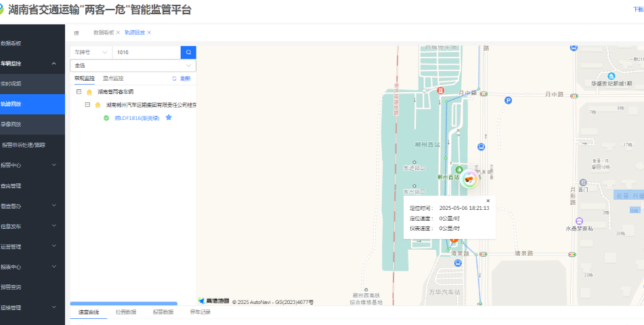Click the blue search magnifier button
Screen dimensions: 644x325
[x=188, y=52]
